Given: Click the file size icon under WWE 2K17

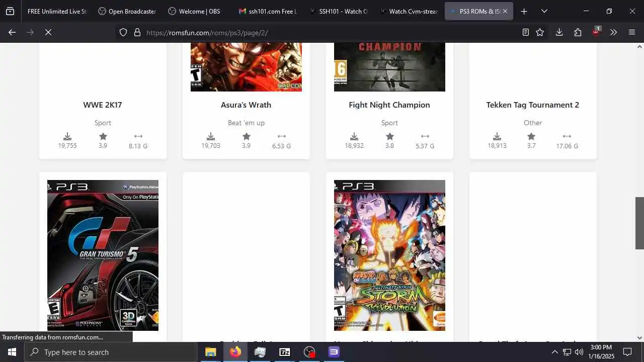Looking at the screenshot, I should (138, 136).
